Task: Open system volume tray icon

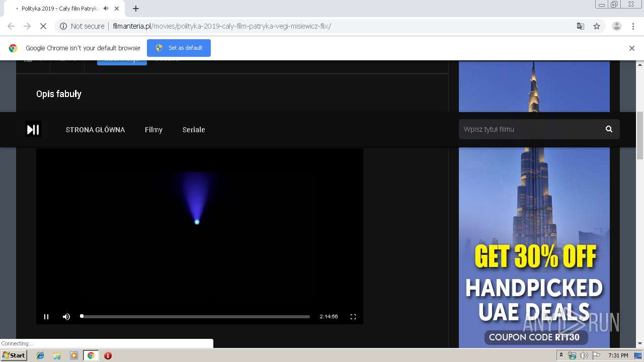Action: [x=584, y=355]
